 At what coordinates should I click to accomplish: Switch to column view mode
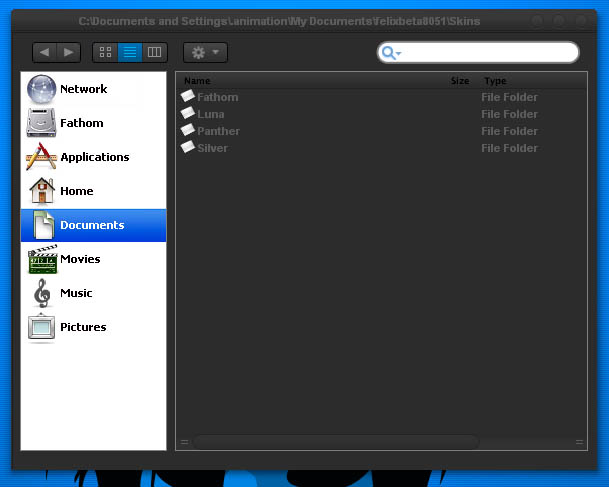155,52
